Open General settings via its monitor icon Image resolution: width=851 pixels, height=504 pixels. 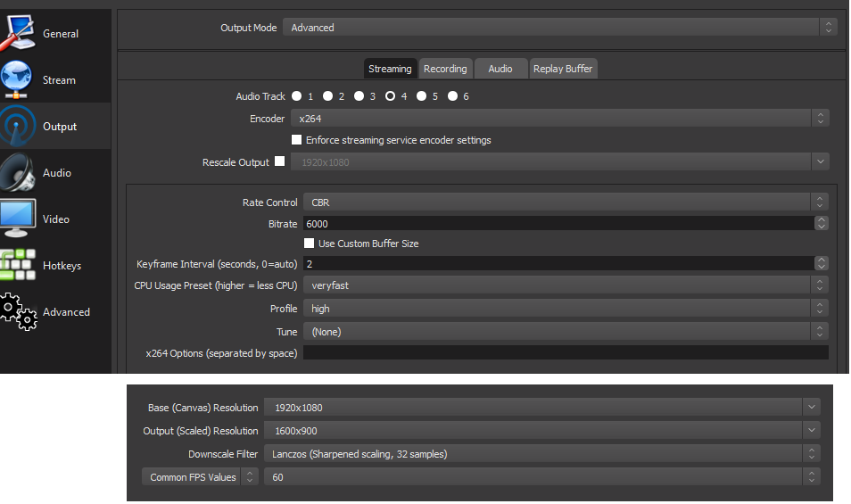(18, 33)
